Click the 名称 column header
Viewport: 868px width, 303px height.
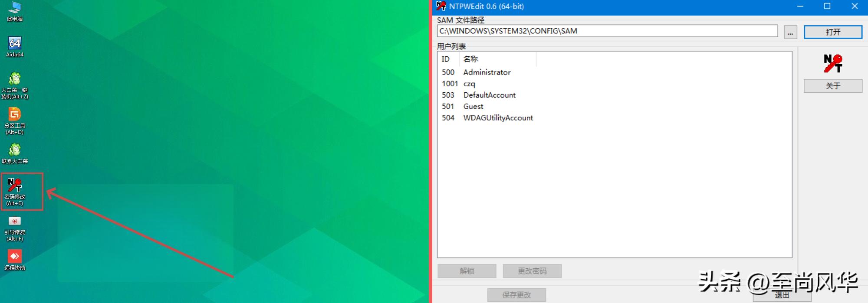pyautogui.click(x=498, y=59)
